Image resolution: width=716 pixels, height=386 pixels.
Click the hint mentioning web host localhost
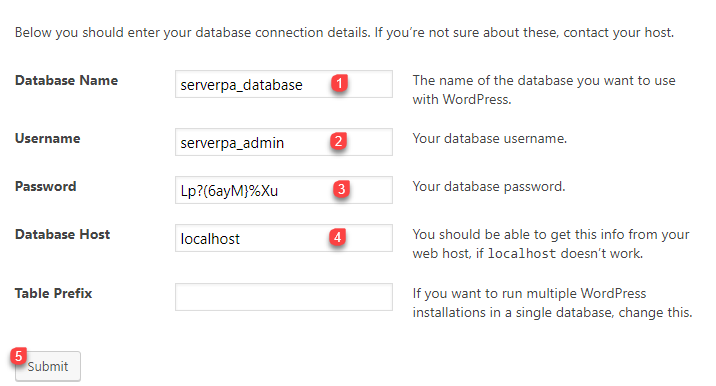(x=551, y=244)
